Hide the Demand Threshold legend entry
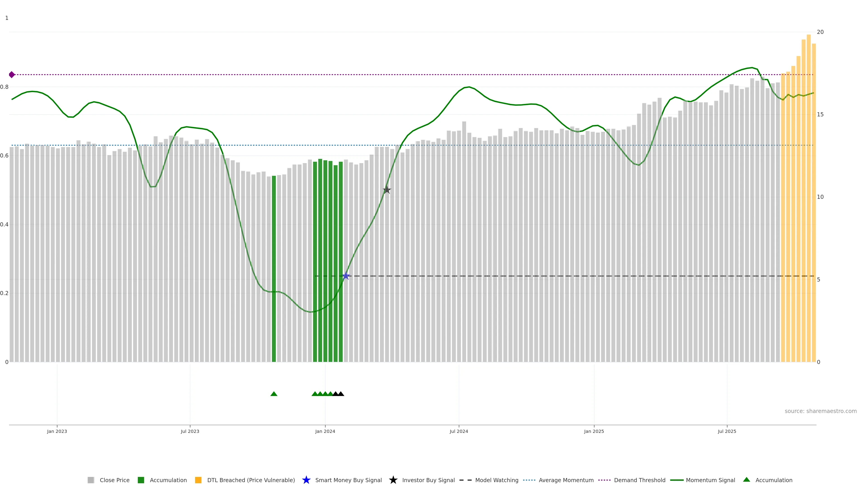The image size is (868, 488). 639,480
